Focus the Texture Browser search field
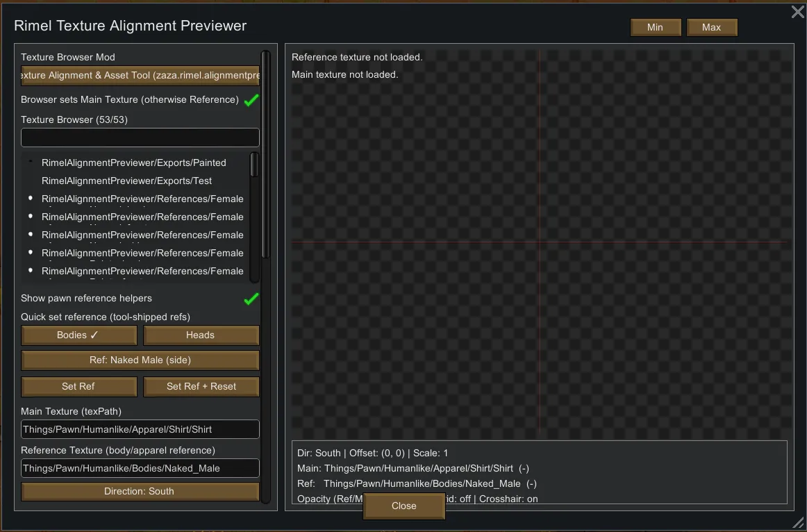807x532 pixels. (140, 138)
